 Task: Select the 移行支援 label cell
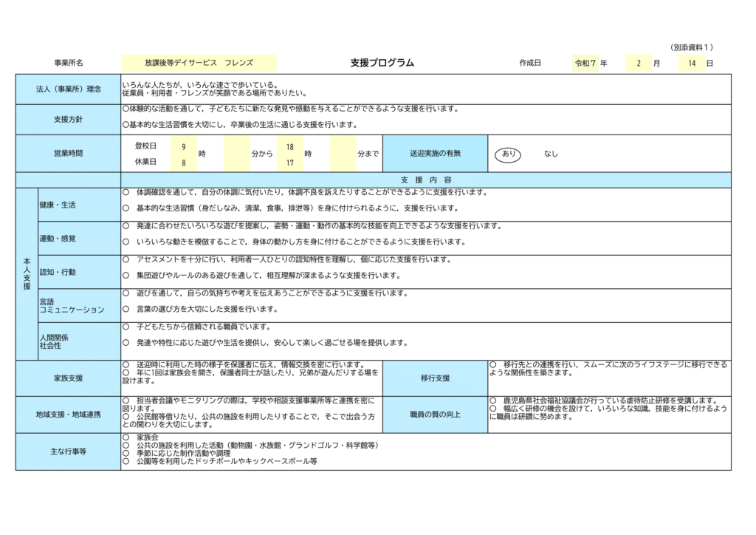pos(435,378)
